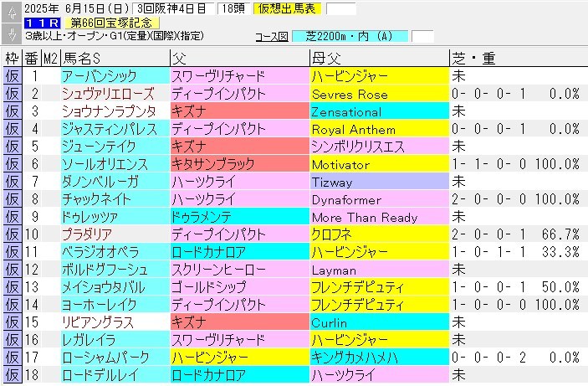Open the コース図 link
The image size is (588, 386).
coord(272,37)
